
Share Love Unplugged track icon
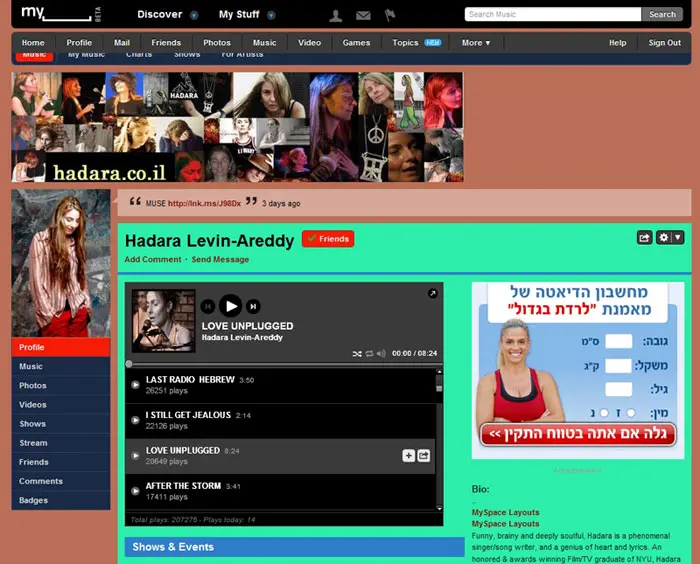coord(424,455)
